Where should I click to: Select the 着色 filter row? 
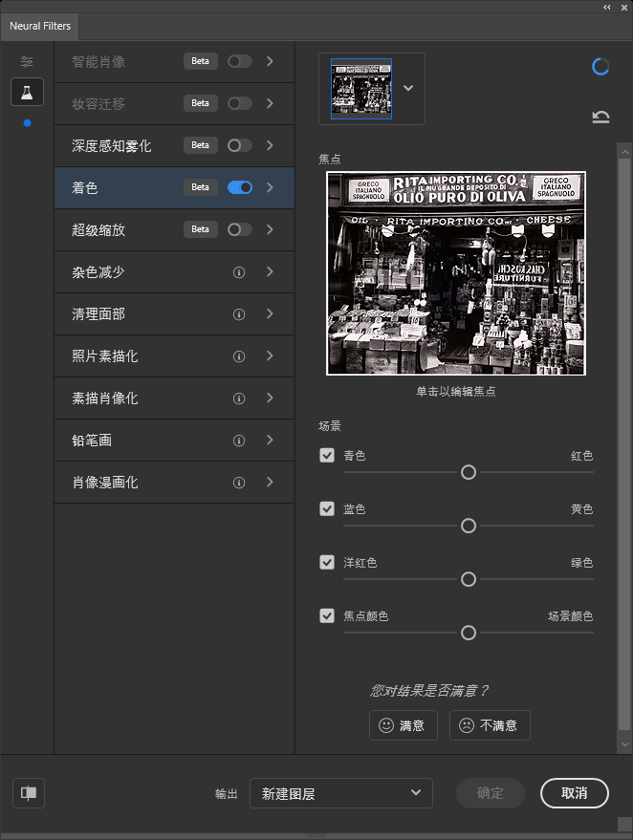(x=174, y=187)
